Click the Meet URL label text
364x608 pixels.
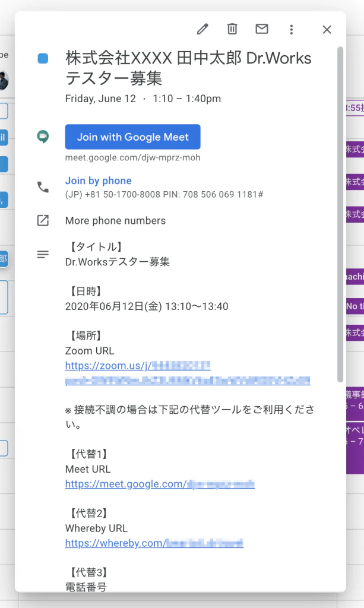pos(88,469)
